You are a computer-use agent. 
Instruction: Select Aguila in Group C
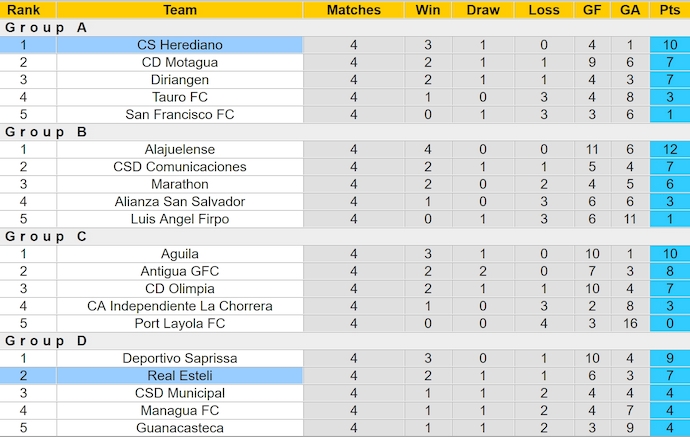click(180, 254)
